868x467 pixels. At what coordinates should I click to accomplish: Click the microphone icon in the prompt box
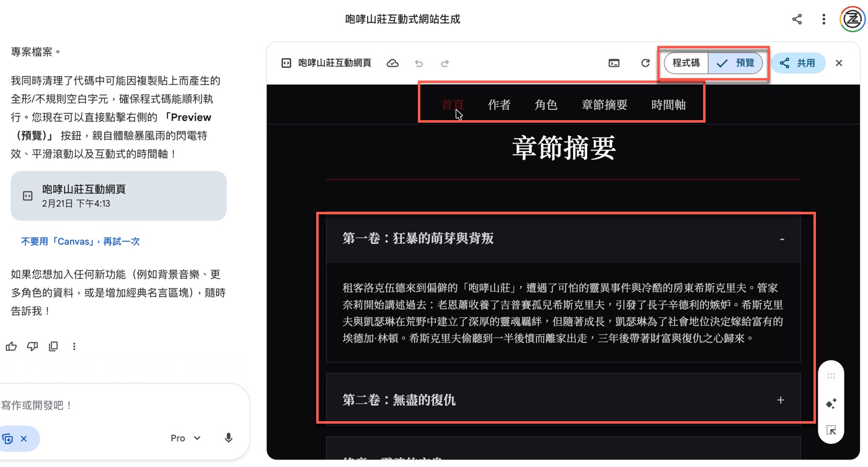228,438
